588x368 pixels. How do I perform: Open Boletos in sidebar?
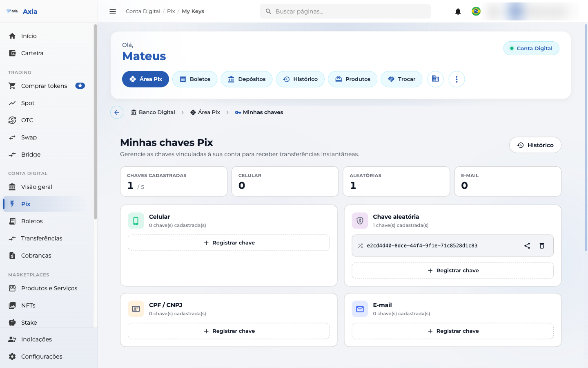point(47,221)
